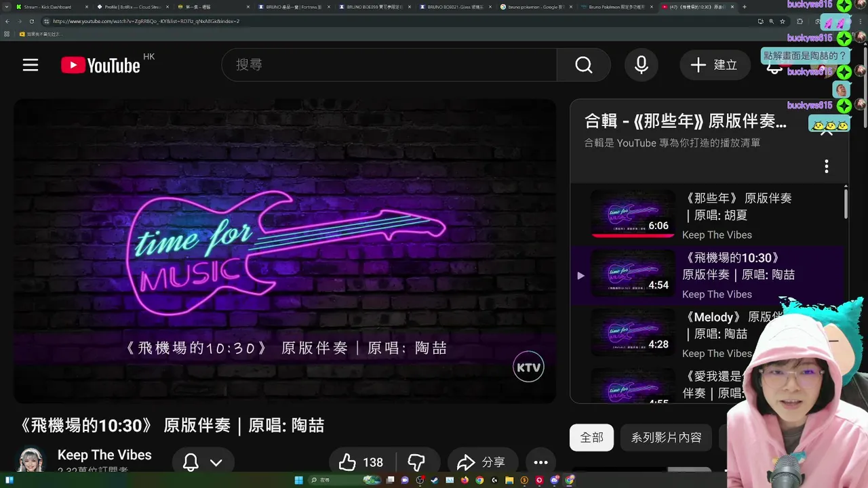Open 《Melody》原版伴奏 thumbnail in playlist
The image size is (868, 488).
pos(633,333)
